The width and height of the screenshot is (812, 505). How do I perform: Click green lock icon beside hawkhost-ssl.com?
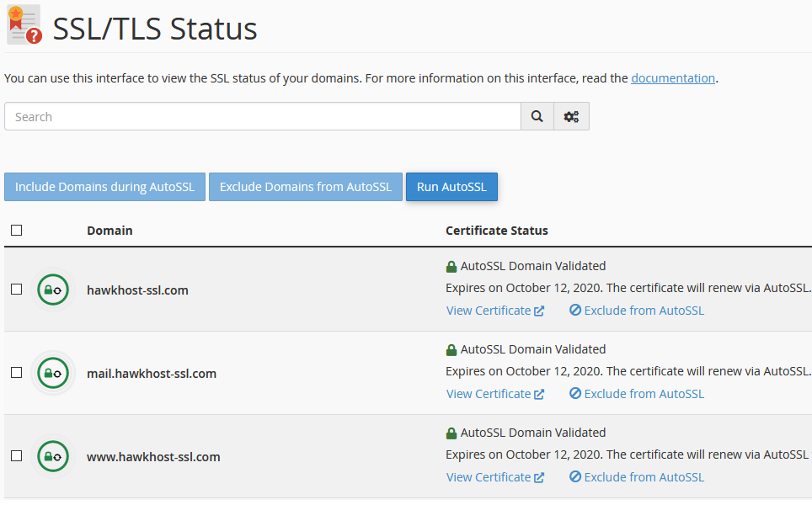click(52, 289)
